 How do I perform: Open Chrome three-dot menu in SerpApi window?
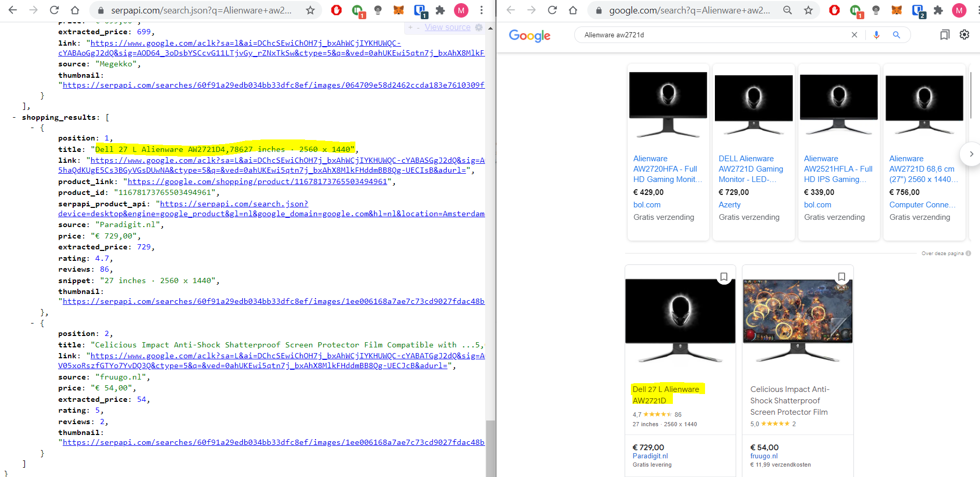481,10
